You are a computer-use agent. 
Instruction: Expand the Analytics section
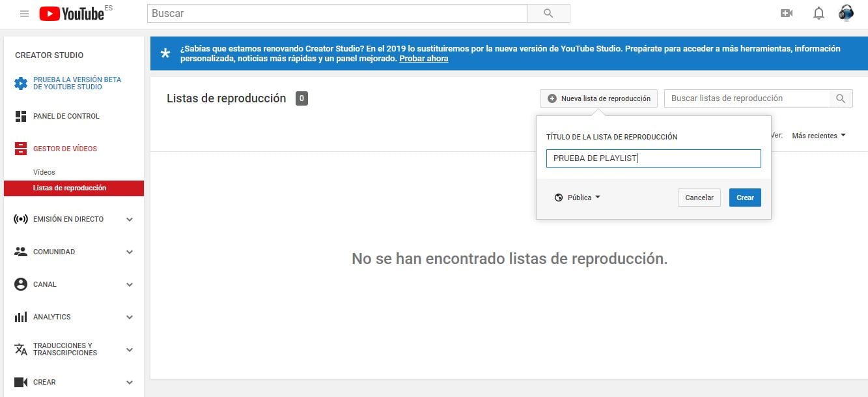[130, 317]
